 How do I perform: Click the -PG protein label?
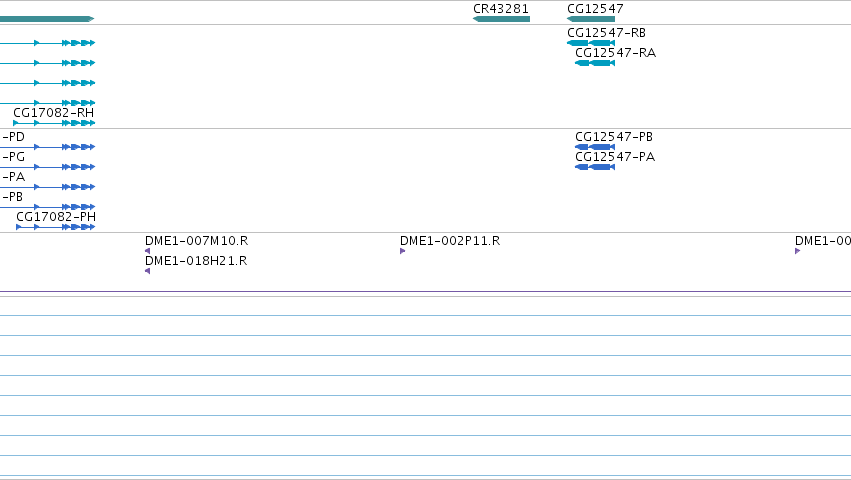coord(14,157)
